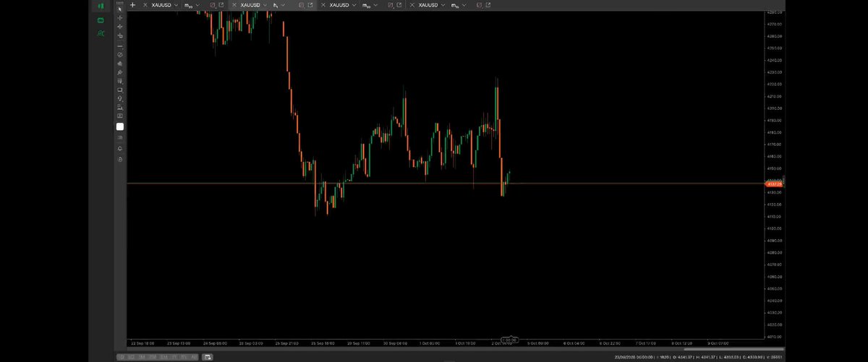Click the orange horizontal price line
Image resolution: width=868 pixels, height=362 pixels.
coord(445,184)
